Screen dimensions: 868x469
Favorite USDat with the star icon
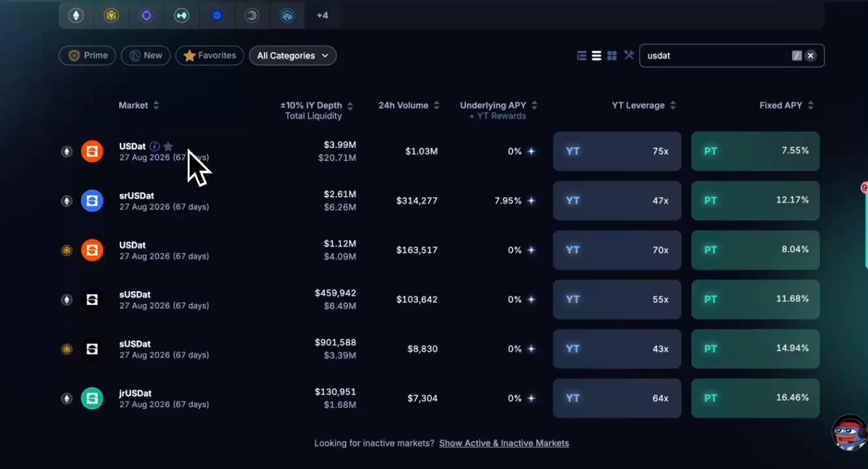pyautogui.click(x=168, y=147)
